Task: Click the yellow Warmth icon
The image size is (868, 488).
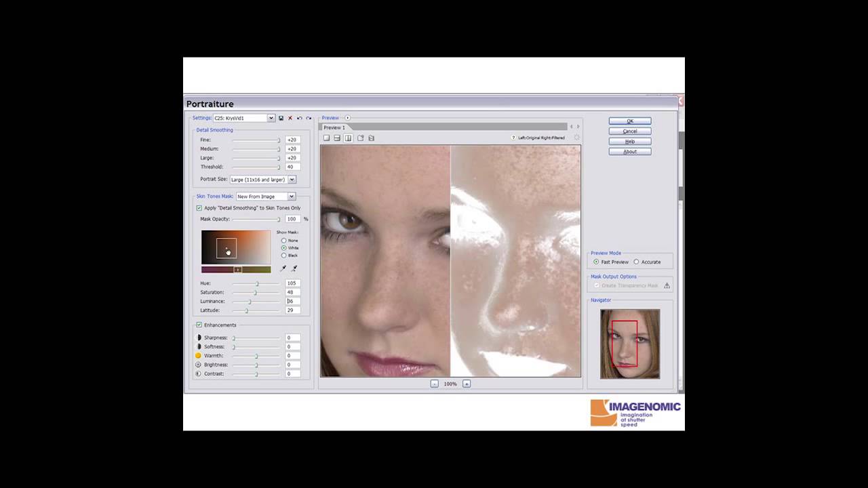Action: [199, 355]
